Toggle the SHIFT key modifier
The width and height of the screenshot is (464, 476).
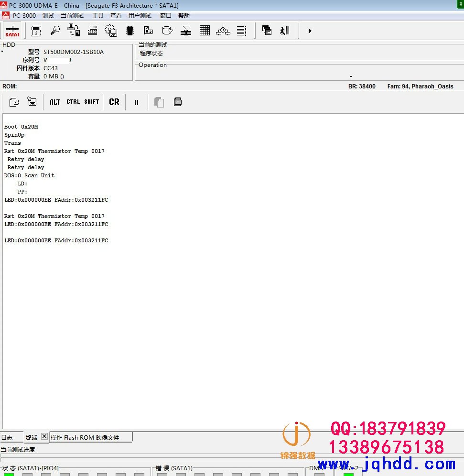[92, 102]
